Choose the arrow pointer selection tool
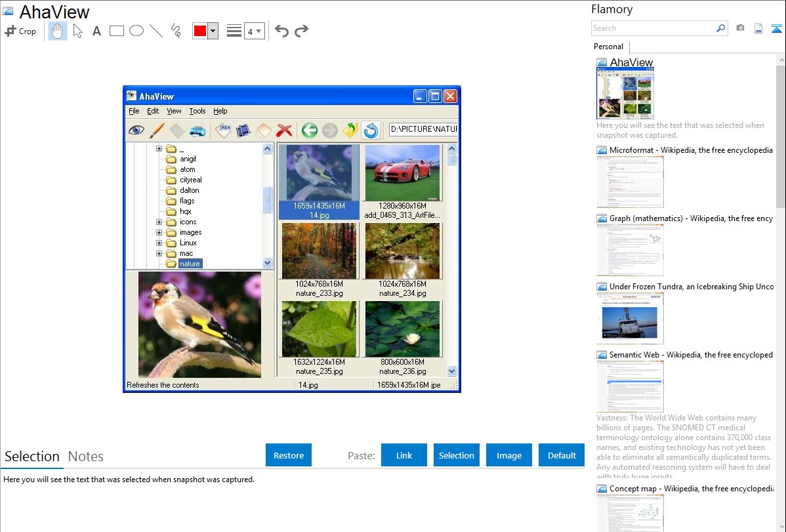The width and height of the screenshot is (786, 532). [x=77, y=31]
